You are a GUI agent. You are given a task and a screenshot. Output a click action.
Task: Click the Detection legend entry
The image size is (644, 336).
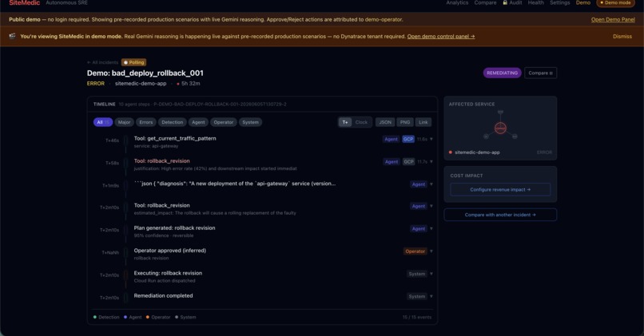[x=106, y=317]
